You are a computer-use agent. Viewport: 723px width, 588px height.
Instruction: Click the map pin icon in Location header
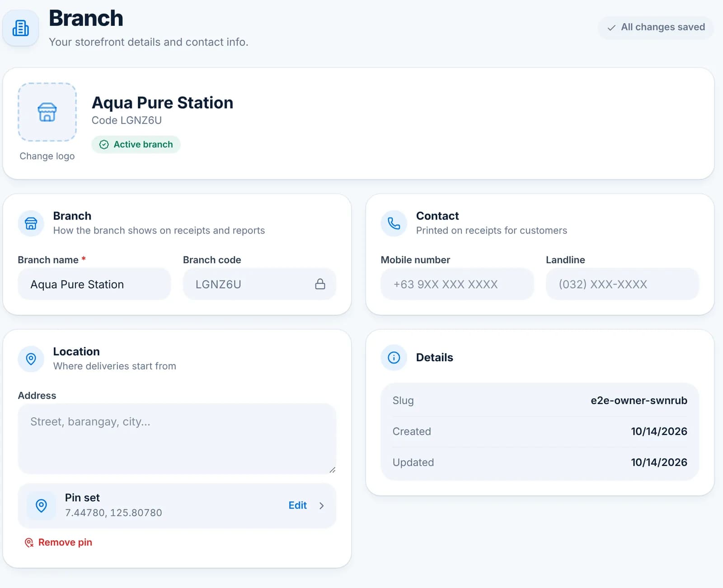click(x=31, y=359)
